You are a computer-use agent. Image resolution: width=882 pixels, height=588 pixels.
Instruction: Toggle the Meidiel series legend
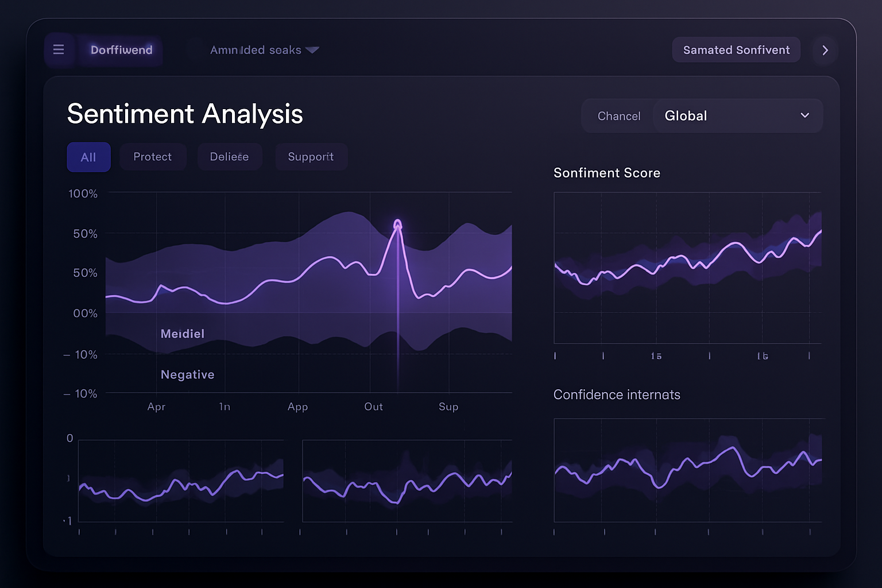(x=183, y=334)
